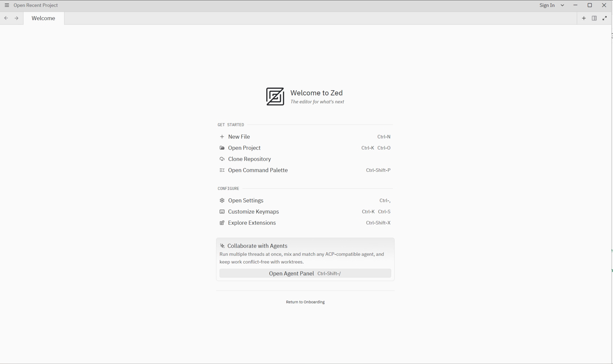The image size is (613, 364).
Task: Click Sign In in the title bar
Action: (x=547, y=5)
